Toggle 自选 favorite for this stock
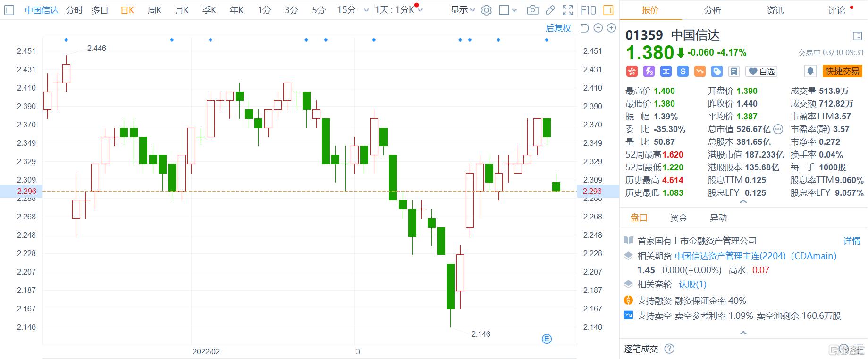 (x=761, y=71)
